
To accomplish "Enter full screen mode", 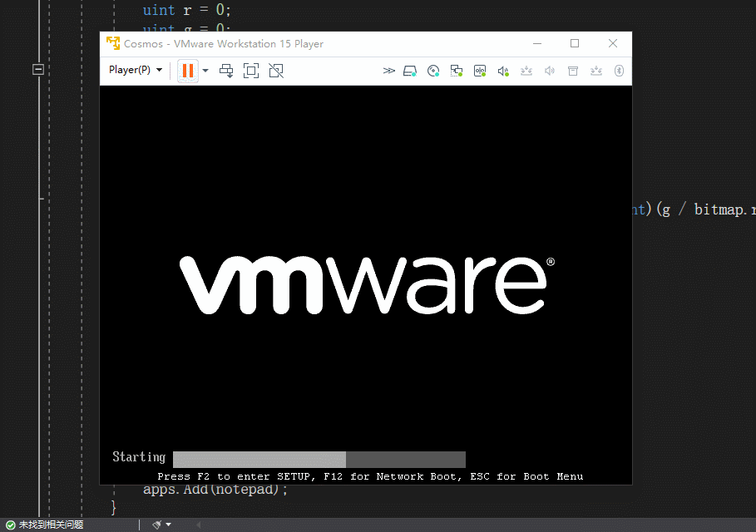I will click(x=251, y=71).
